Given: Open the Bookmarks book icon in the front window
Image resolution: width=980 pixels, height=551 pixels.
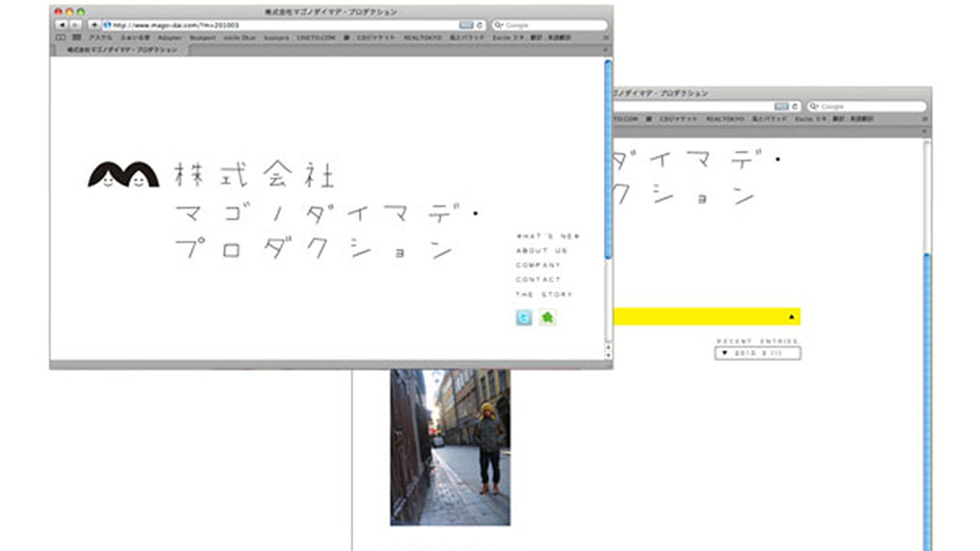Looking at the screenshot, I should [x=60, y=38].
